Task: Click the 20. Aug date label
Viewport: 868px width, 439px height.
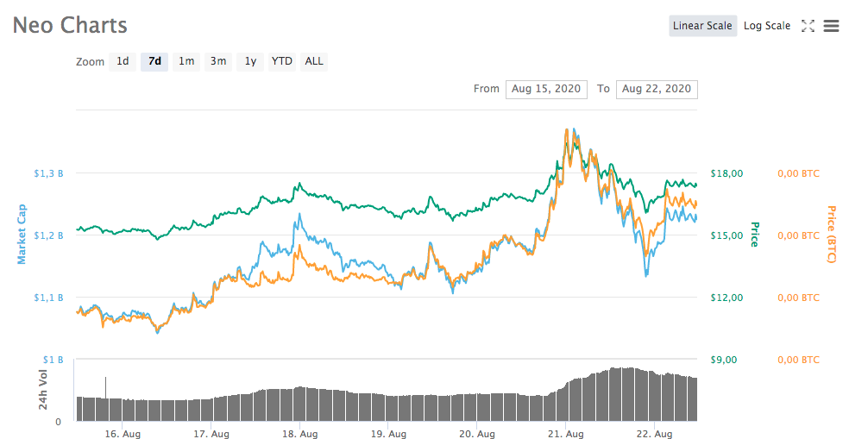Action: pos(477,434)
